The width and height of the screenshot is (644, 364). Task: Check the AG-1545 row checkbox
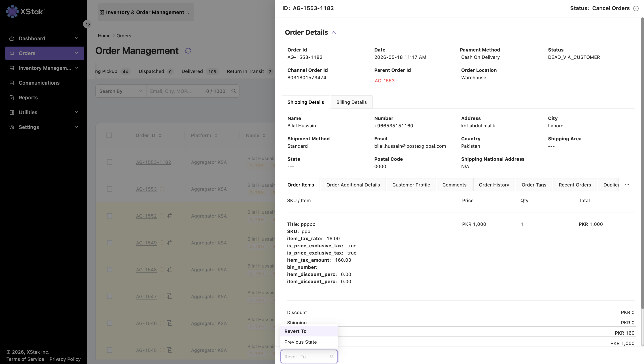click(x=110, y=350)
